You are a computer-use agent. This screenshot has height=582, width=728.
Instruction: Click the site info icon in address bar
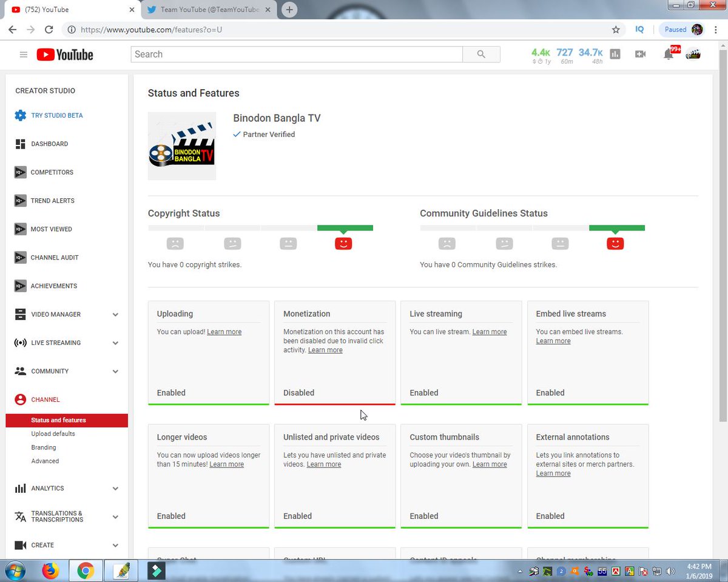71,29
